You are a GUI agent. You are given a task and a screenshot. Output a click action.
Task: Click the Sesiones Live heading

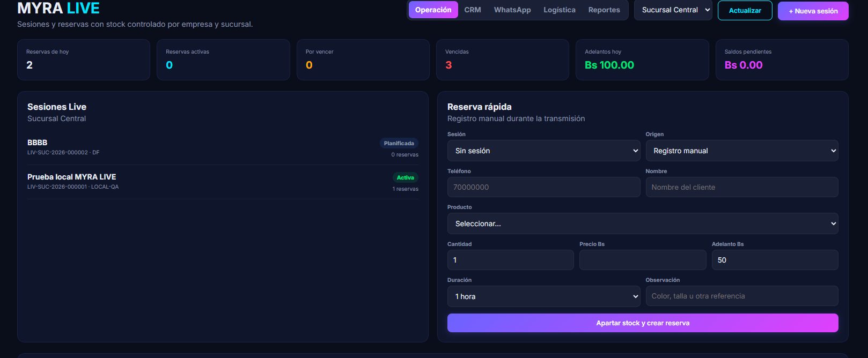coord(57,107)
